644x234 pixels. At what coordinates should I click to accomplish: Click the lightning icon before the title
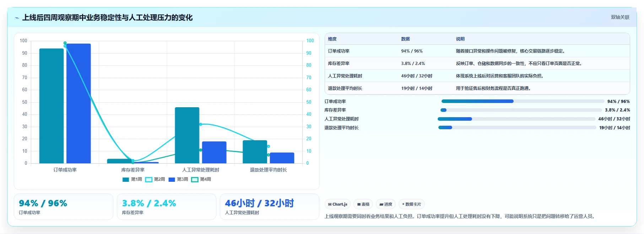[x=17, y=18]
